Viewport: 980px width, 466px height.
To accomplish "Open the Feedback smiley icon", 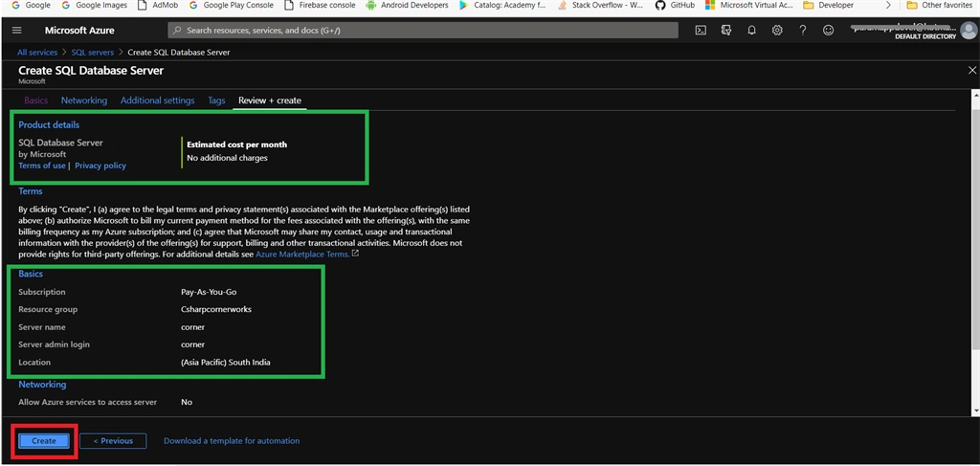I will (x=828, y=30).
